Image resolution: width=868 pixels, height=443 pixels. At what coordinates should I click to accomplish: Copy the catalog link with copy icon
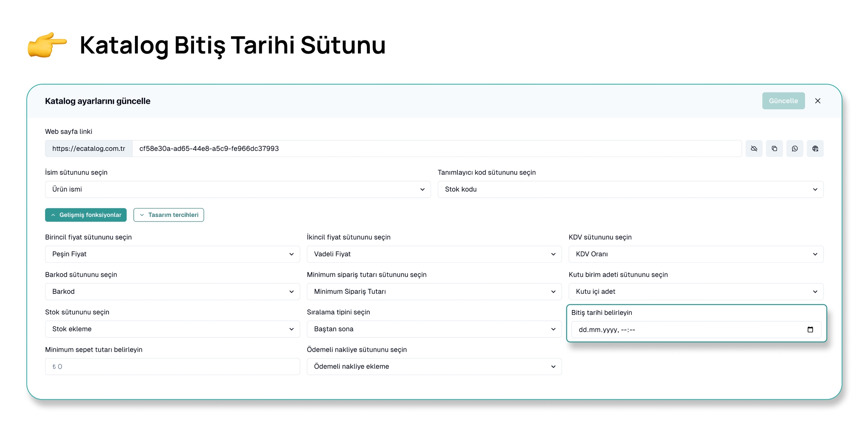click(774, 148)
